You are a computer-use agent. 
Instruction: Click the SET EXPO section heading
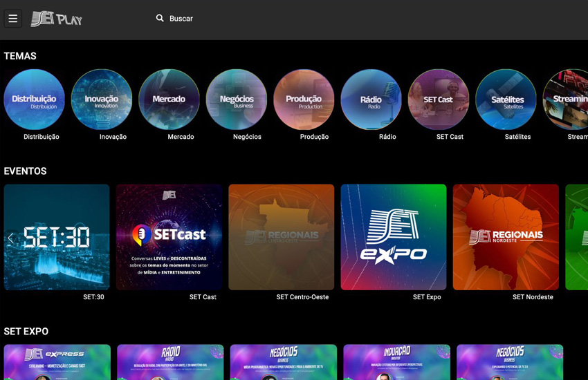26,332
